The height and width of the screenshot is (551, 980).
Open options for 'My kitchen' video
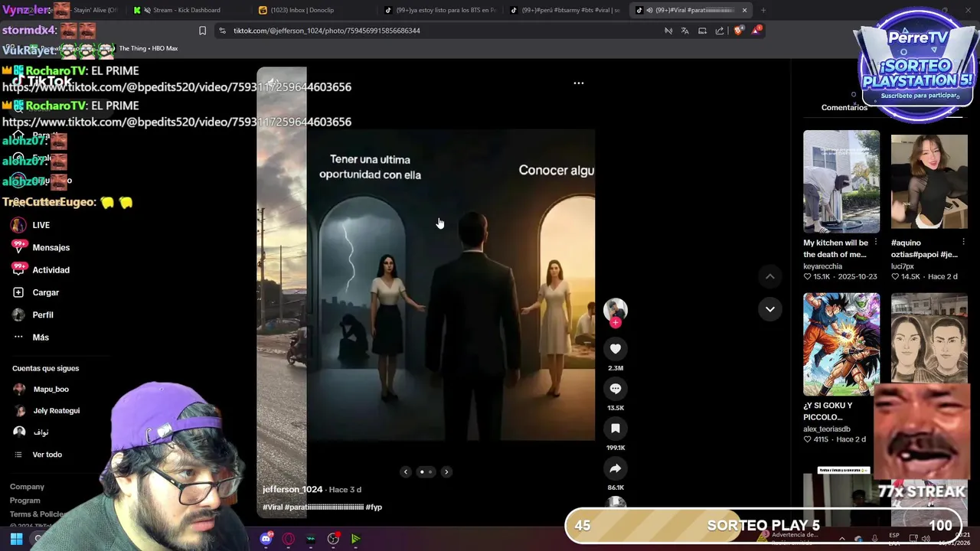876,242
